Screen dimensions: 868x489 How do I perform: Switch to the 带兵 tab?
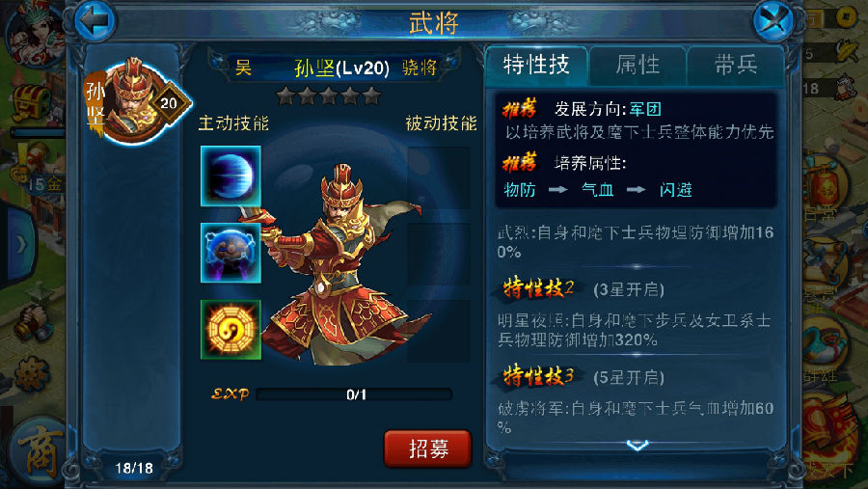736,66
